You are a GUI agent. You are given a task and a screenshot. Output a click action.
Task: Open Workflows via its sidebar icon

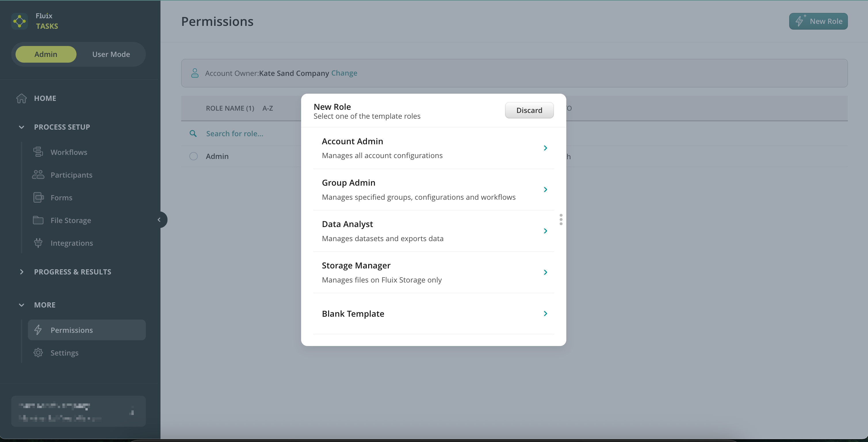[x=38, y=152]
